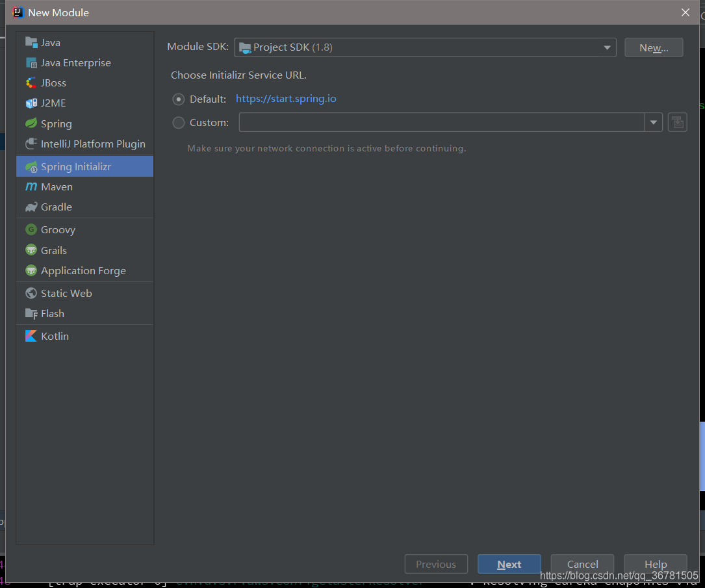The height and width of the screenshot is (588, 705).
Task: Close the New Module dialog
Action: click(x=686, y=12)
